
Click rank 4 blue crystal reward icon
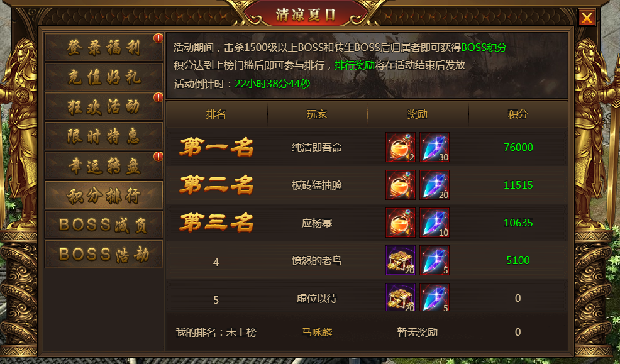click(434, 260)
